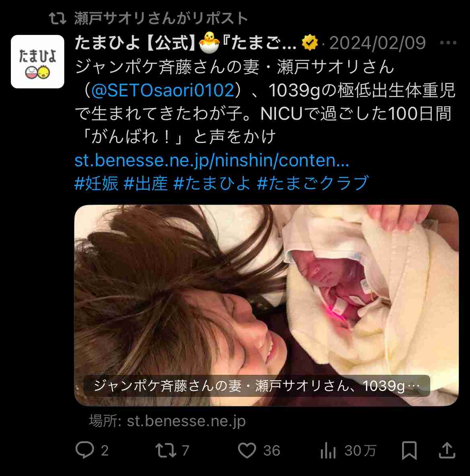Open the #たまごクラブ hashtag
Viewport: 470px width, 476px height.
[x=313, y=183]
